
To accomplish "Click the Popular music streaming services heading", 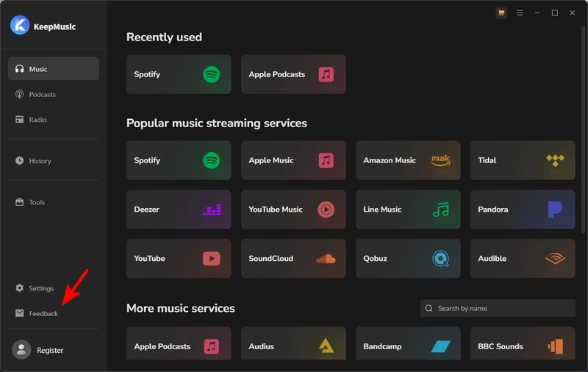I will (217, 123).
